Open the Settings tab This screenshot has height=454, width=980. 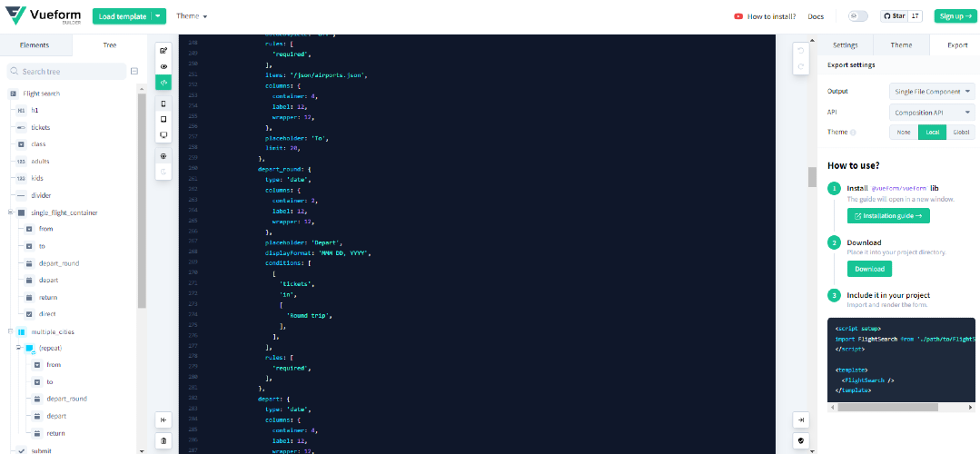click(845, 45)
